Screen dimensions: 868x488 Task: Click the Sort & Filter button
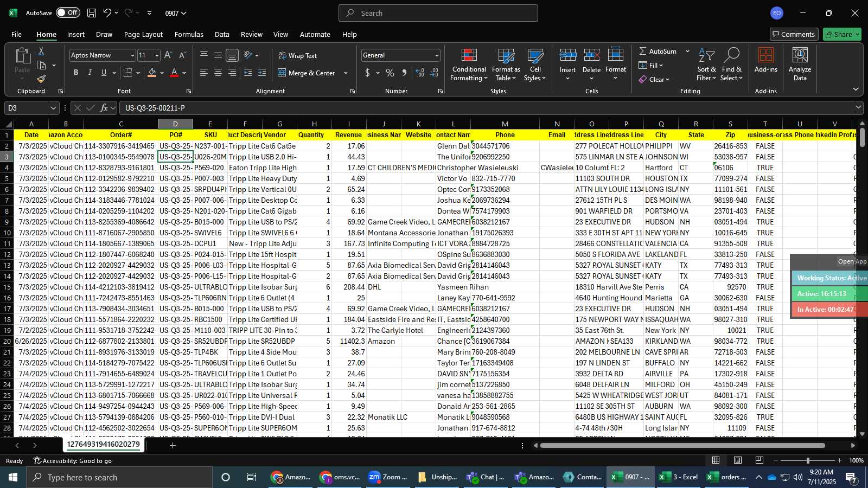(x=706, y=65)
